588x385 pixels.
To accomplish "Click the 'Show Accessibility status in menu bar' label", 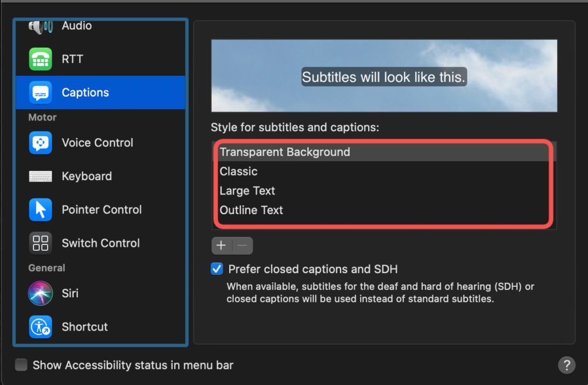I will 133,365.
